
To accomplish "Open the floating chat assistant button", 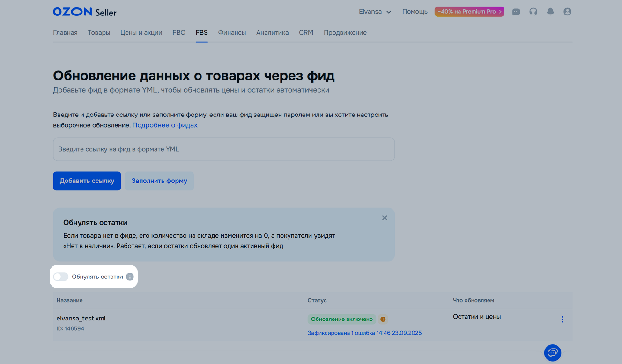I will pyautogui.click(x=552, y=352).
